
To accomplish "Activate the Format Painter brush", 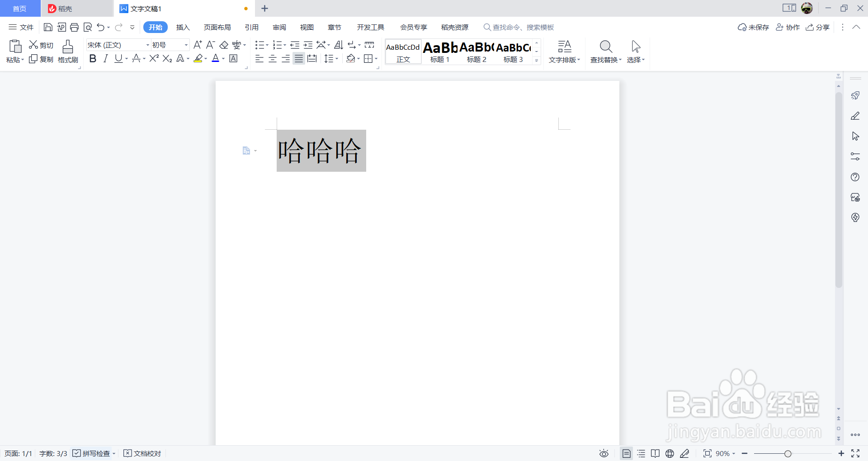I will click(68, 52).
